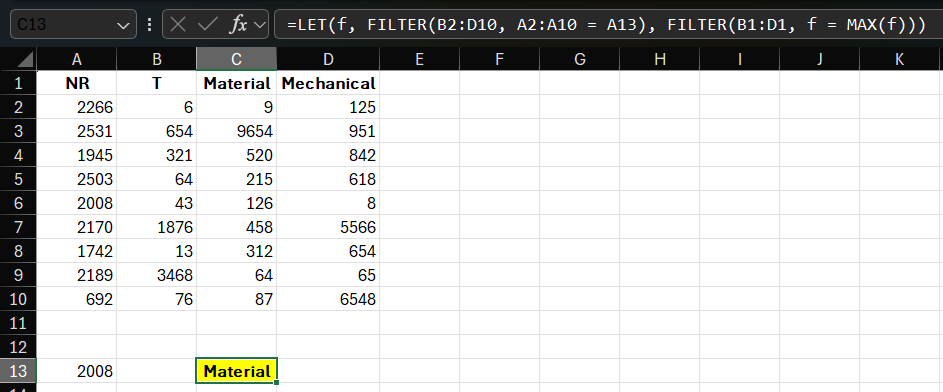Select row 11 header
The height and width of the screenshot is (392, 943).
coord(18,323)
